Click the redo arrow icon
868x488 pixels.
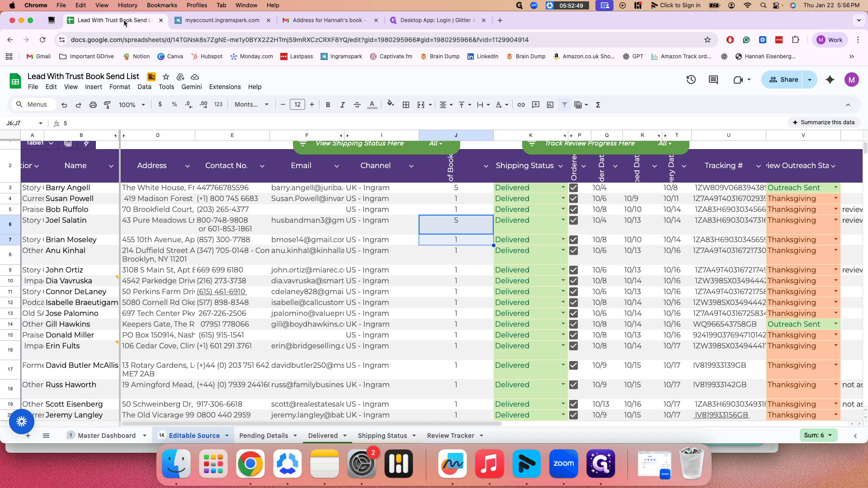tap(79, 105)
